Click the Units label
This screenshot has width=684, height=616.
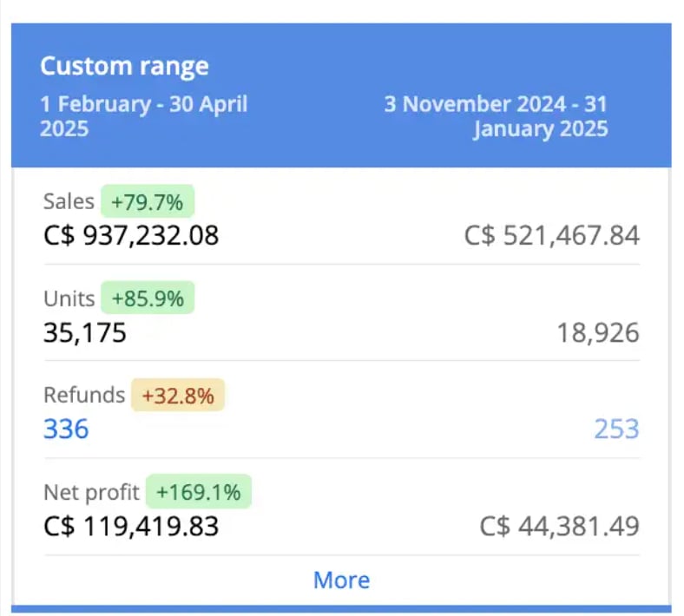[x=69, y=298]
